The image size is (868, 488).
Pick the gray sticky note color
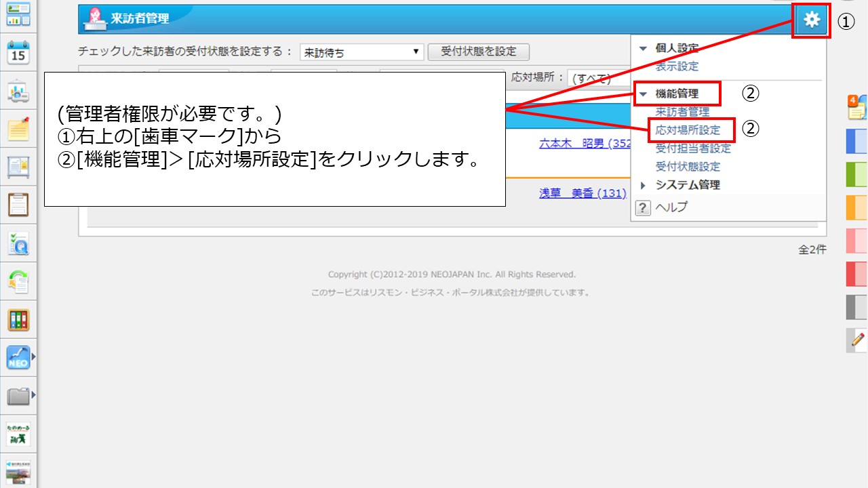coord(856,307)
